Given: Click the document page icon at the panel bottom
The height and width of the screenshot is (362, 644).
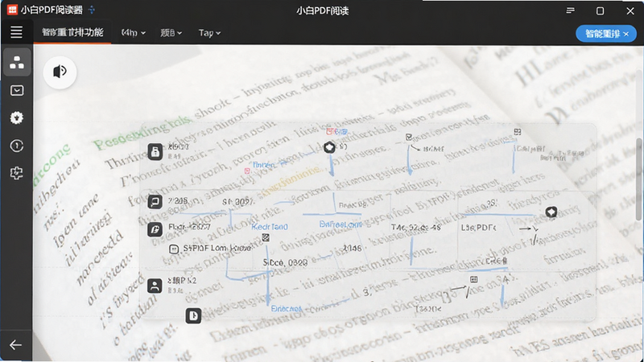Looking at the screenshot, I should click(x=193, y=315).
